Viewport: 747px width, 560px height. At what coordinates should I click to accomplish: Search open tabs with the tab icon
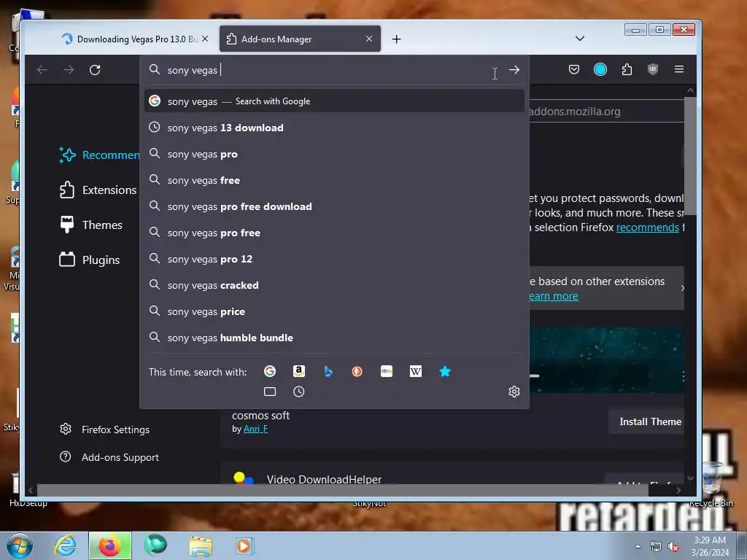tap(270, 392)
